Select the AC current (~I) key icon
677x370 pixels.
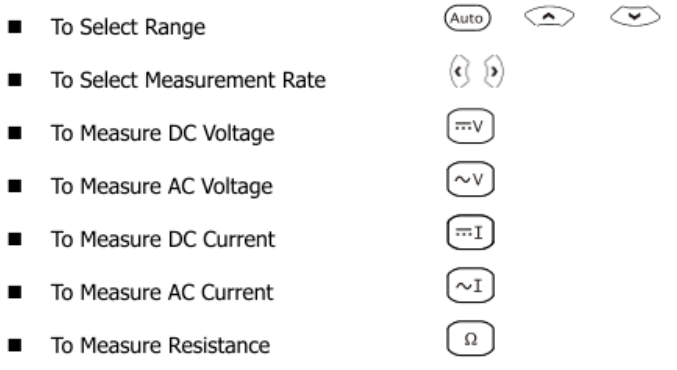click(470, 285)
